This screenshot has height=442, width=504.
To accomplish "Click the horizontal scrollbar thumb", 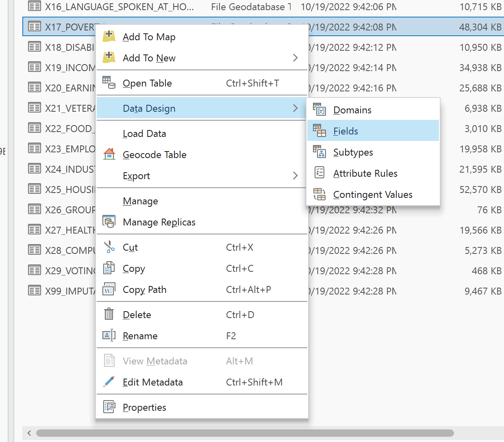I will 245,433.
